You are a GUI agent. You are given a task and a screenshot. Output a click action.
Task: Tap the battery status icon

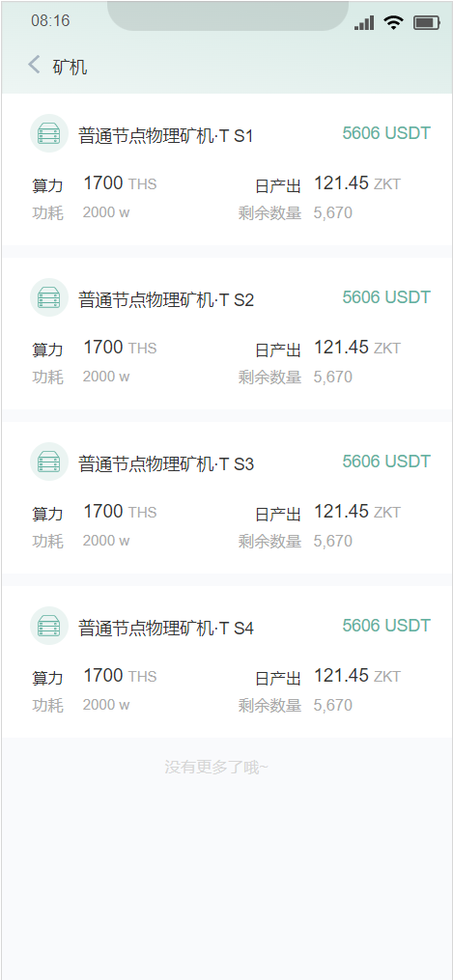tap(427, 22)
